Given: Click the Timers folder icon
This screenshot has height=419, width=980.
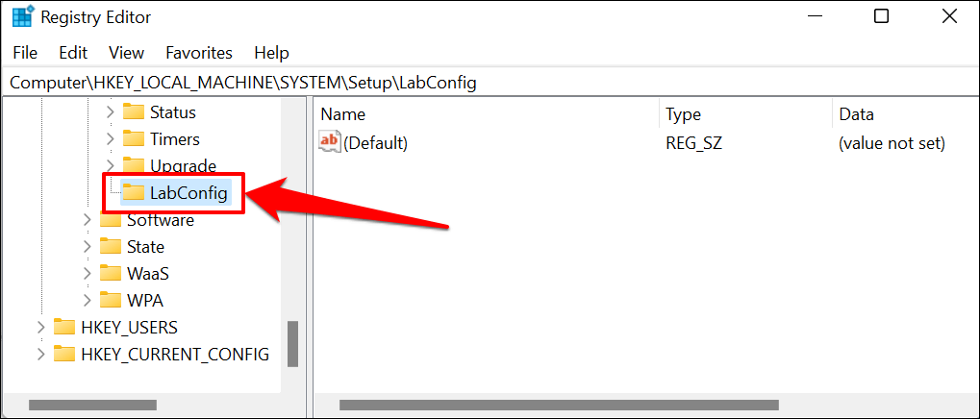Looking at the screenshot, I should pyautogui.click(x=134, y=139).
